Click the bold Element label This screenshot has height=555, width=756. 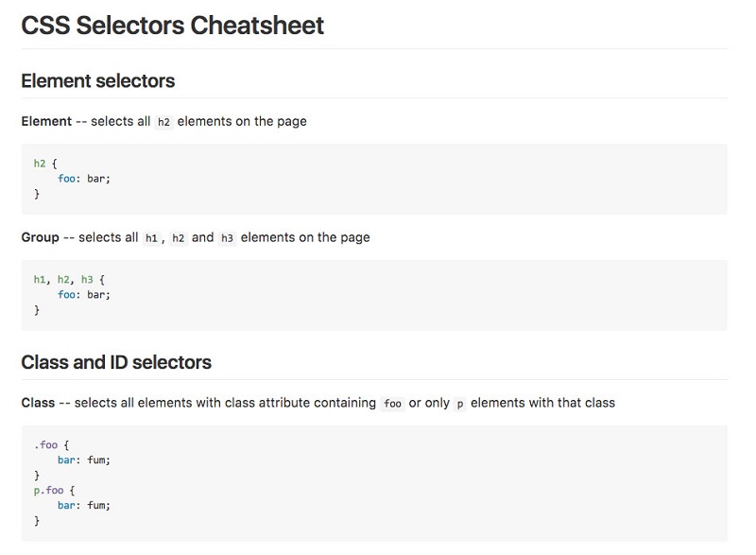[x=46, y=121]
